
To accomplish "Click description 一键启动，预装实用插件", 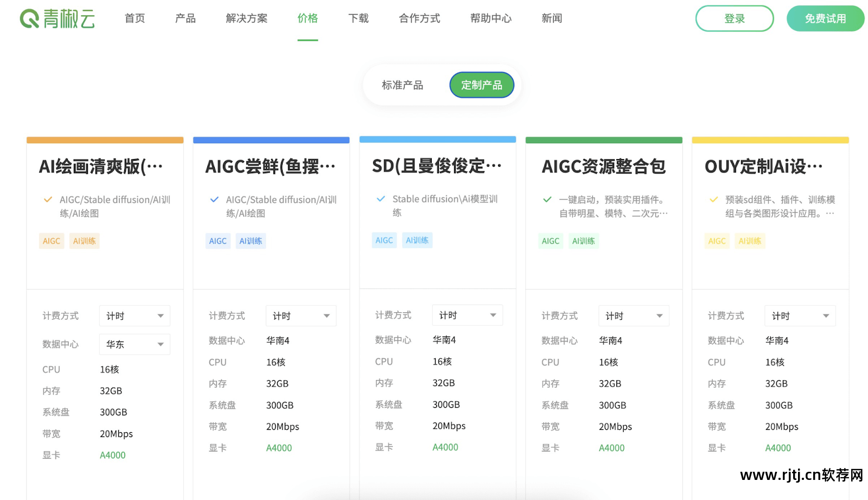I will pyautogui.click(x=613, y=206).
